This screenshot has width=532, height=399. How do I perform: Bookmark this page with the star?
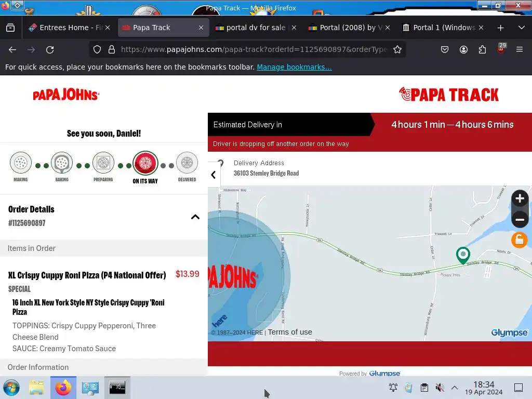tap(397, 49)
